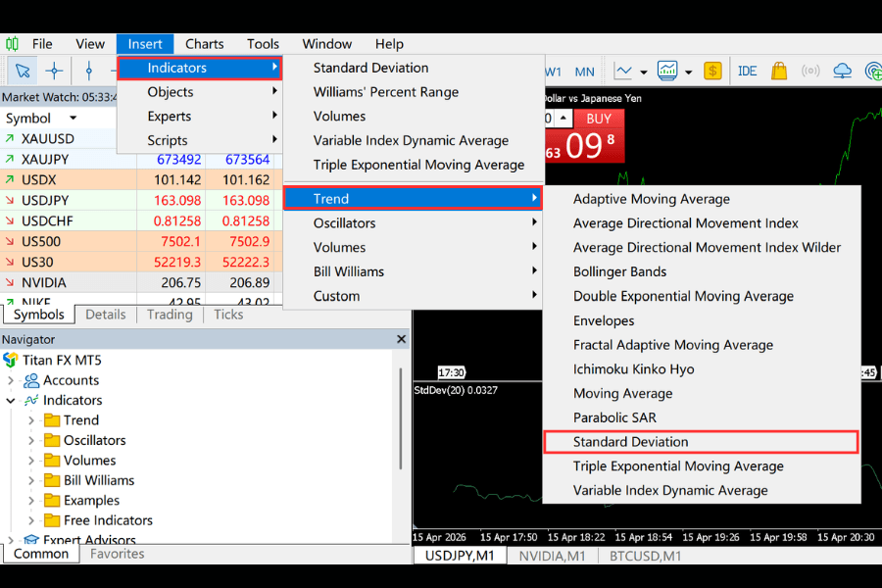The image size is (882, 588).
Task: Select Williams' Percent Range recent indicator
Action: [413, 92]
